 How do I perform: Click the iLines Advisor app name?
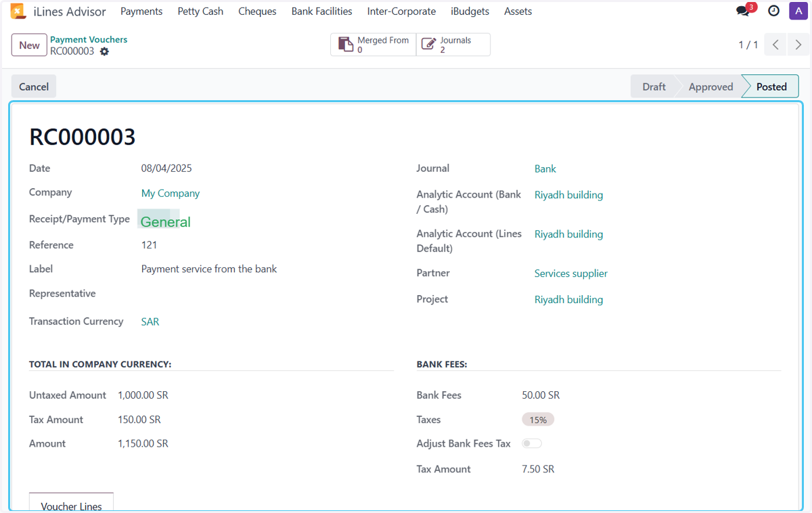[70, 12]
